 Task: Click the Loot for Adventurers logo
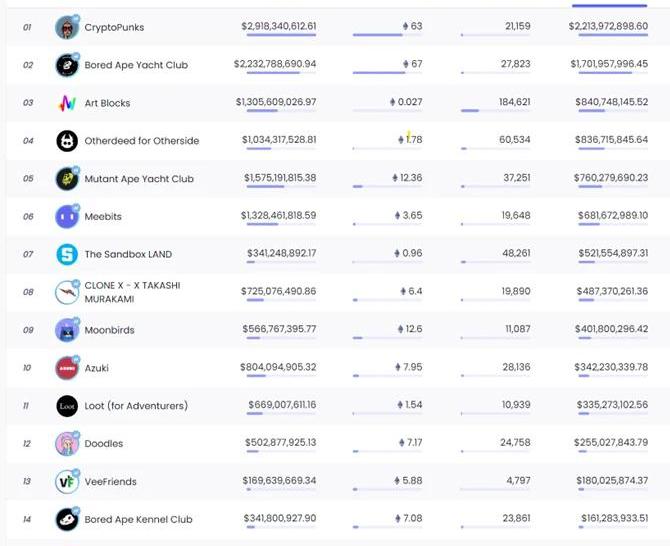click(67, 406)
